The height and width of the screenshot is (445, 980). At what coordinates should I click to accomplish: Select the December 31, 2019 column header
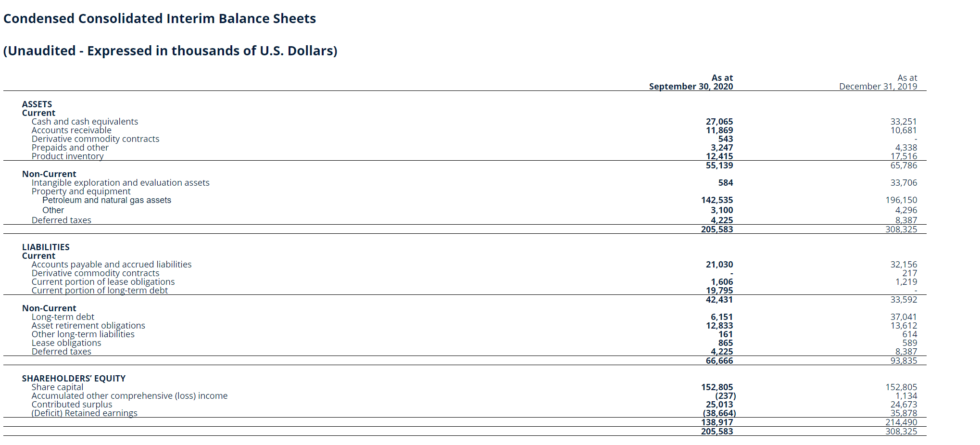tap(878, 82)
